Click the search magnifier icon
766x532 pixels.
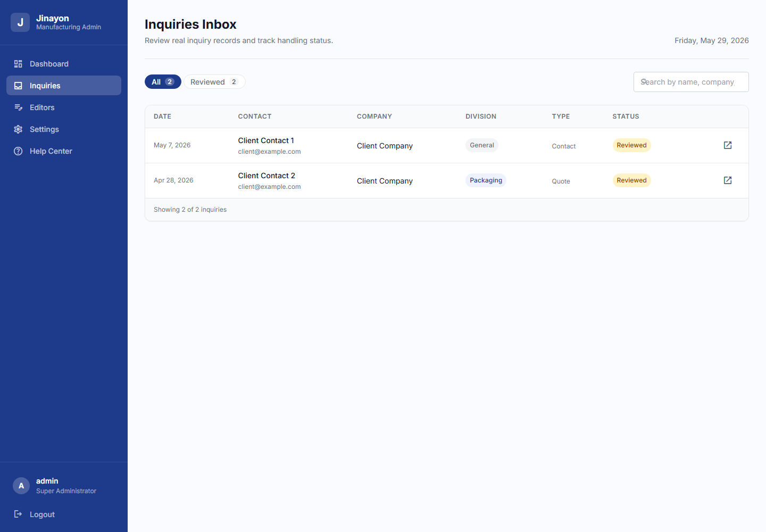(644, 82)
